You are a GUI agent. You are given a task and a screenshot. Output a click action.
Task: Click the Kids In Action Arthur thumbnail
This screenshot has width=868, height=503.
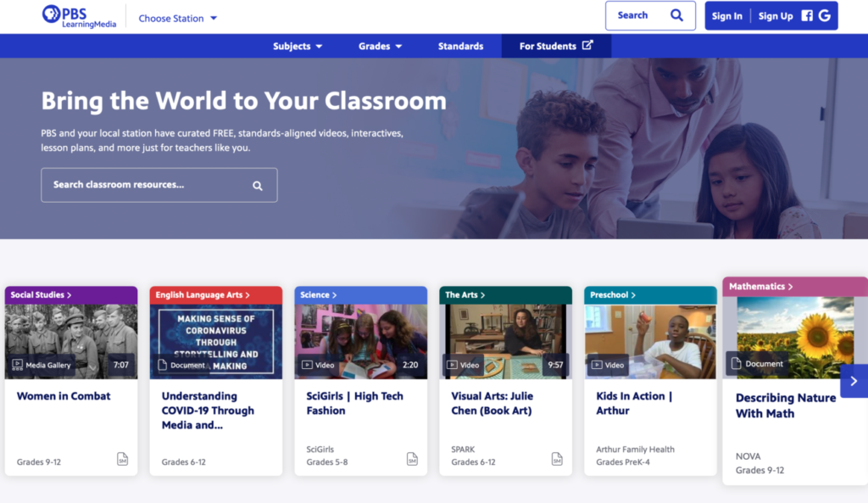click(650, 341)
